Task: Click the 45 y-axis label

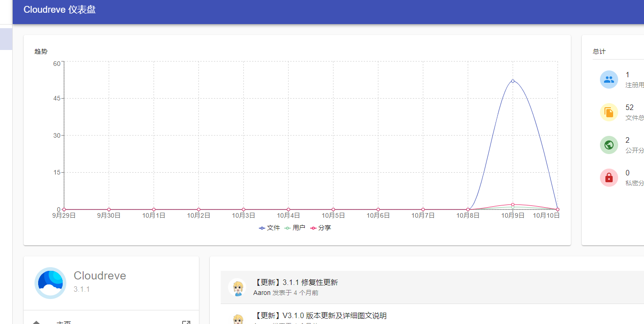Action: 57,98
